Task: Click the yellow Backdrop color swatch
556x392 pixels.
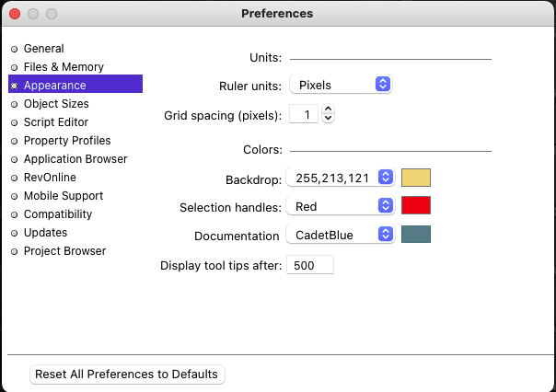Action: [416, 178]
